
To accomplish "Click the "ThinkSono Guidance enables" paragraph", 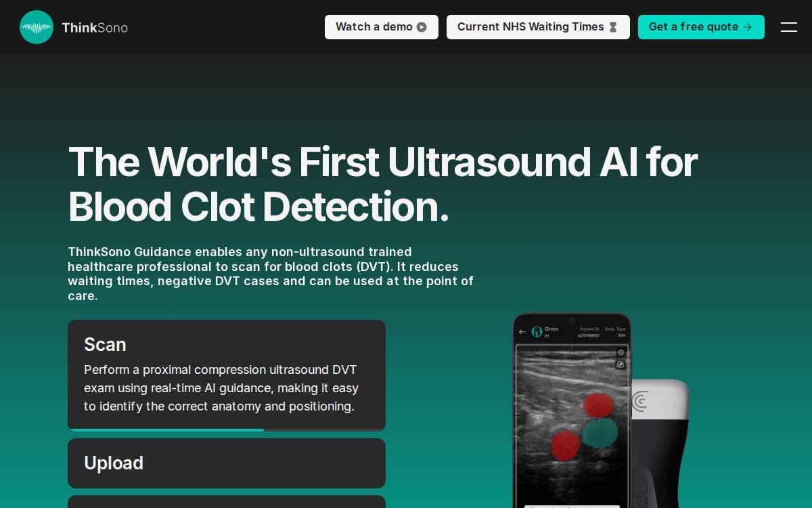I will pos(271,274).
